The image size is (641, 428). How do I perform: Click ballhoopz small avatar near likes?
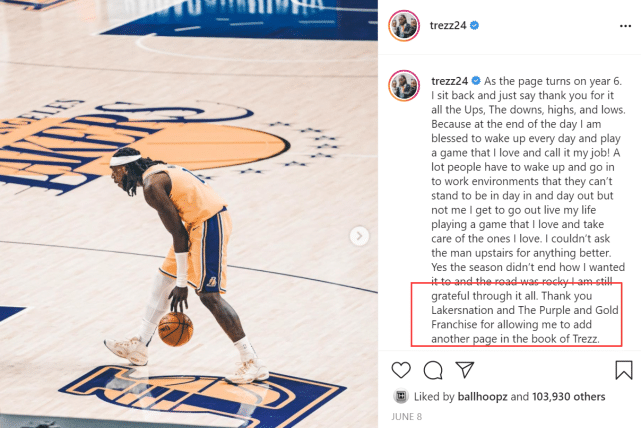point(401,396)
